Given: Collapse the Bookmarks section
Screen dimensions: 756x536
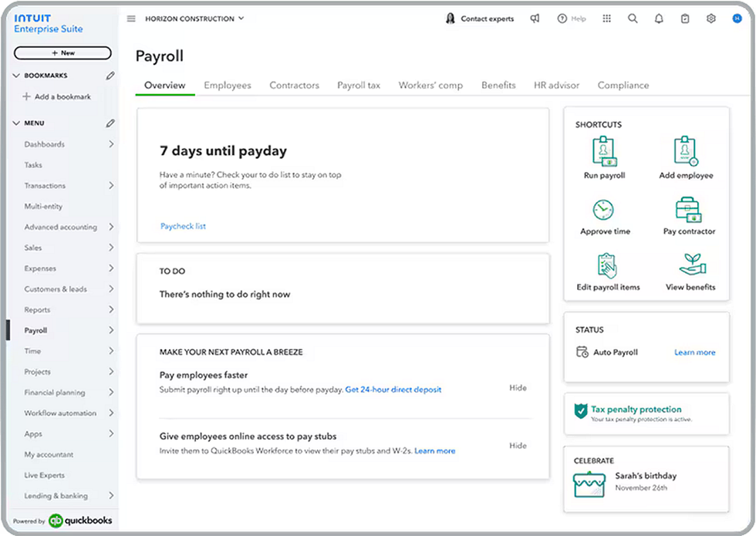Looking at the screenshot, I should pyautogui.click(x=17, y=76).
